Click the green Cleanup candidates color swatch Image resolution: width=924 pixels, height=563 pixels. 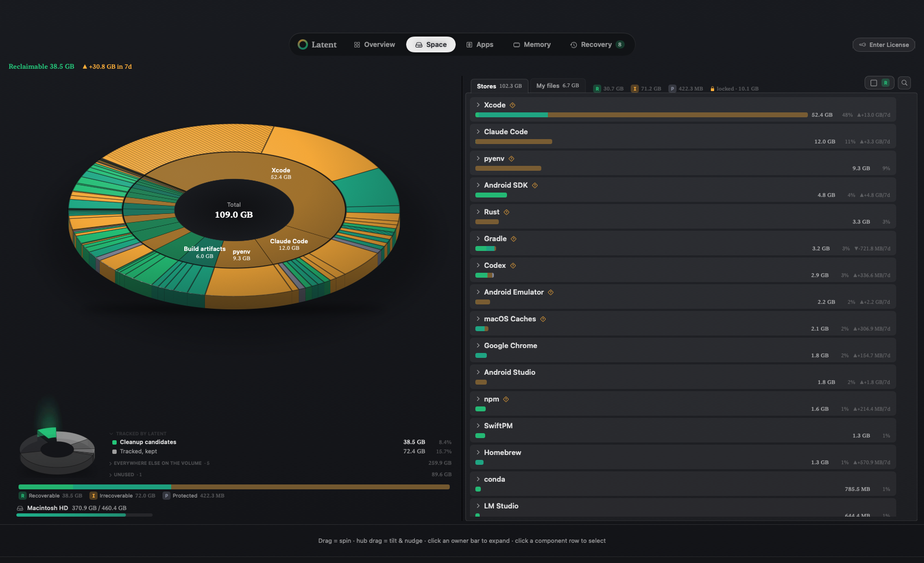(x=114, y=442)
